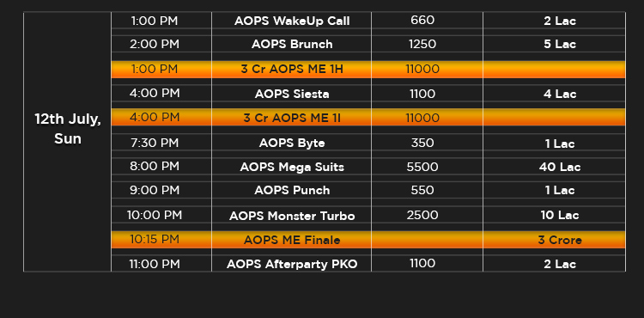This screenshot has height=318, width=644.
Task: Select the 7:30 PM time cell
Action: point(161,143)
